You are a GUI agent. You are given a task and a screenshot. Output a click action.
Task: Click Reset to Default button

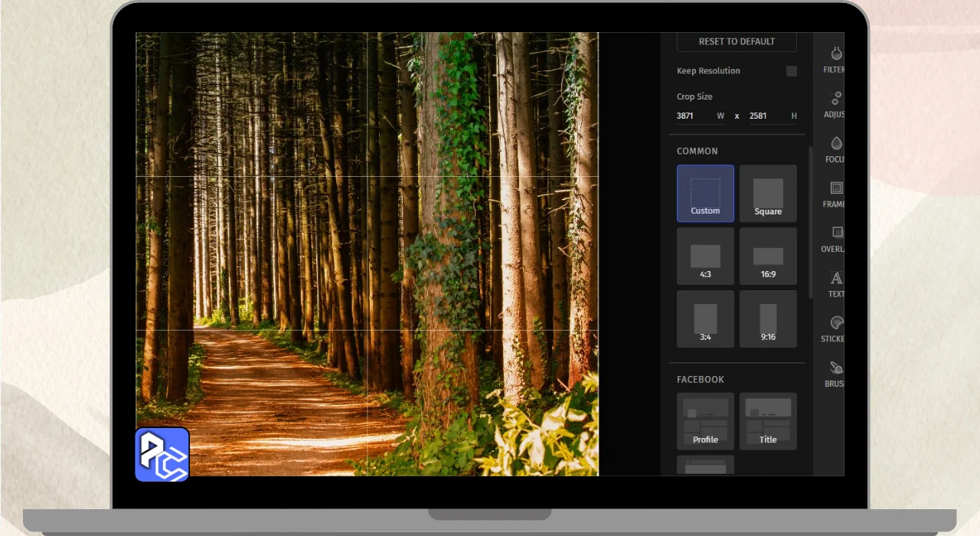737,41
